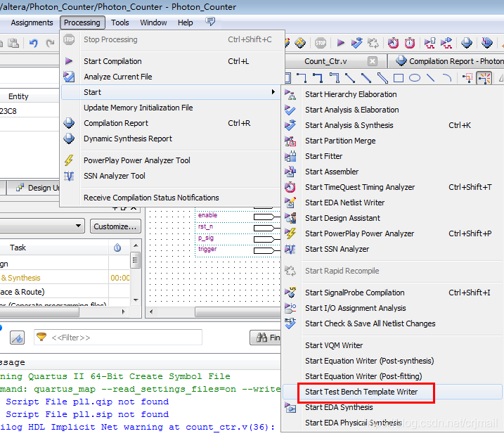
Task: Select Start EDA Synthesis
Action: (x=392, y=406)
